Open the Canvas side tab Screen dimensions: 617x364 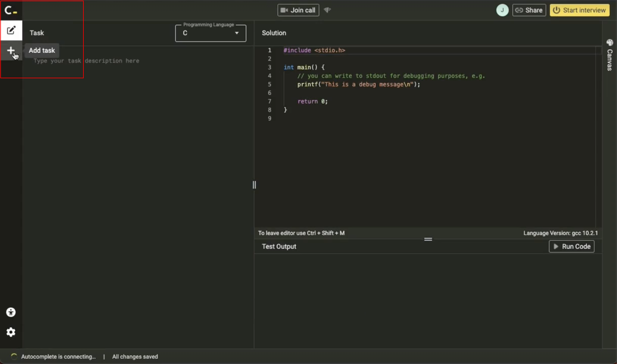pos(610,55)
